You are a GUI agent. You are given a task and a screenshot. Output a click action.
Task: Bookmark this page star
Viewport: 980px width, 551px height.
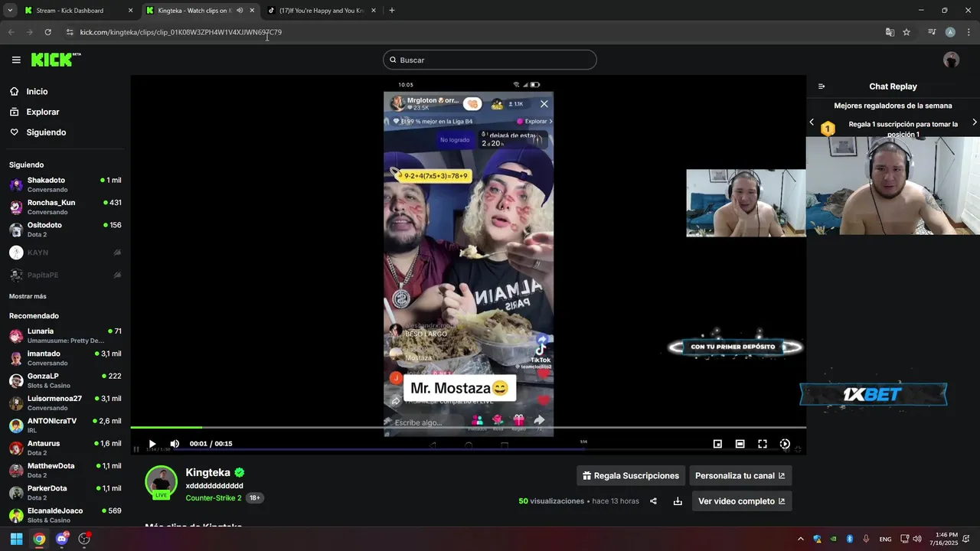(906, 32)
